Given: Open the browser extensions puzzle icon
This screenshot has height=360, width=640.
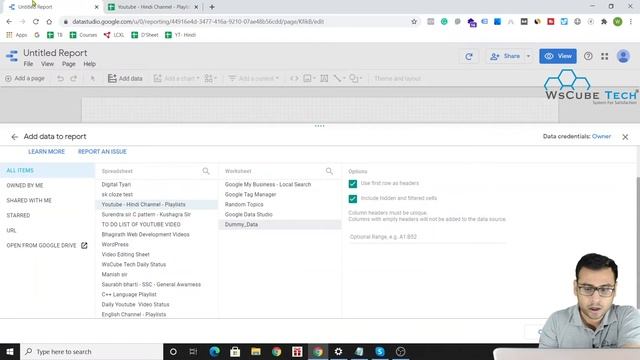Looking at the screenshot, I should (604, 22).
